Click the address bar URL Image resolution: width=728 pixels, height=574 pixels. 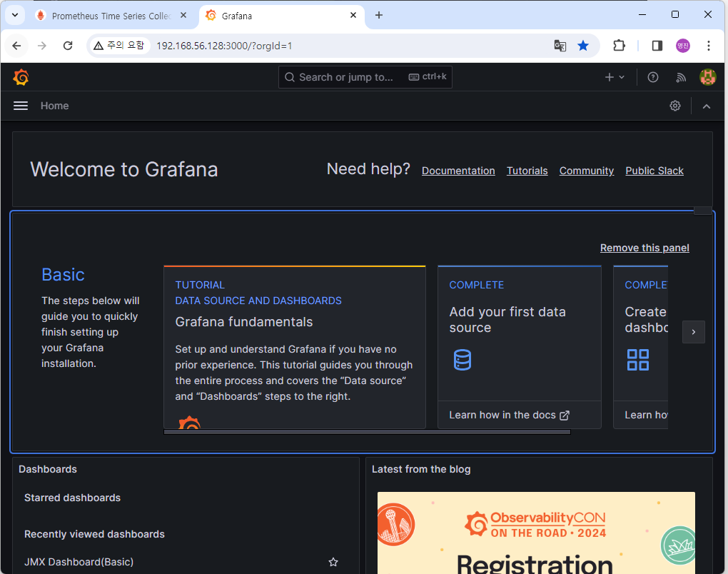pyautogui.click(x=224, y=46)
